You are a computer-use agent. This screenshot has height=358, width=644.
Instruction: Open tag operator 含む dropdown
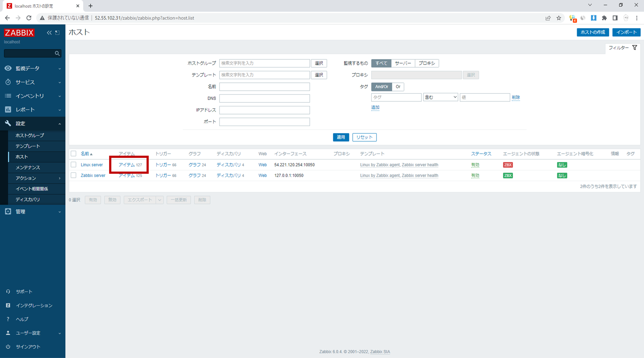(x=440, y=97)
